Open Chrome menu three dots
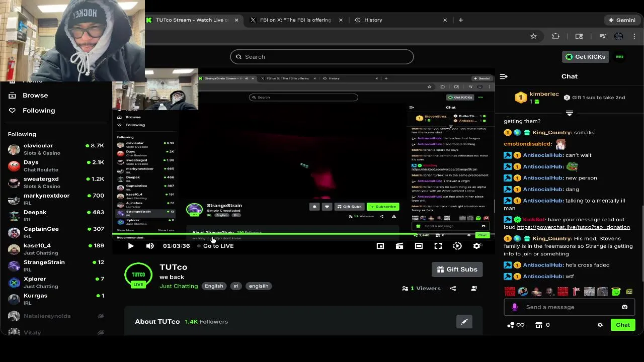Screen dimensions: 644x362 [x=635, y=36]
